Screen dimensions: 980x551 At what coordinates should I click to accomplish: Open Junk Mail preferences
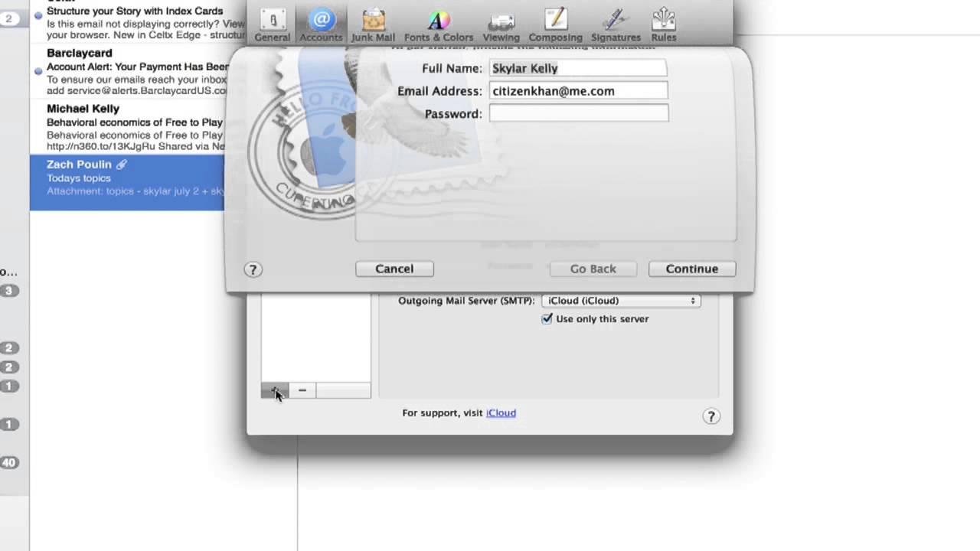(373, 24)
